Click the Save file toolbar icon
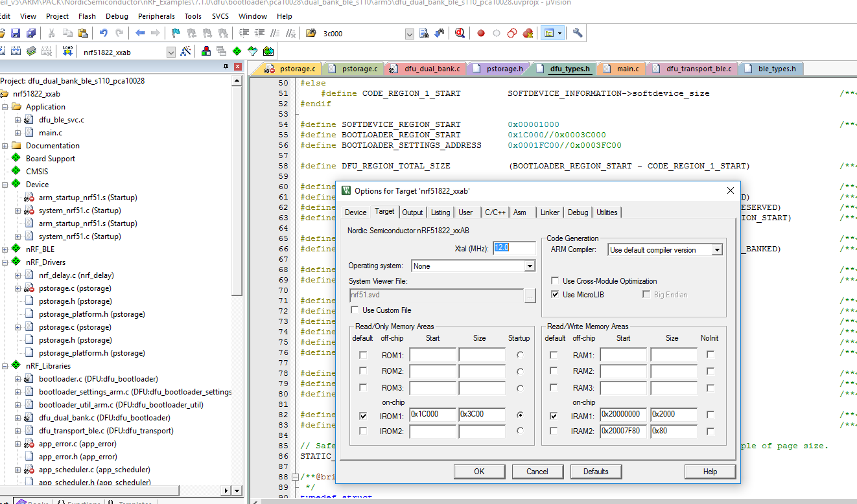 tap(16, 33)
